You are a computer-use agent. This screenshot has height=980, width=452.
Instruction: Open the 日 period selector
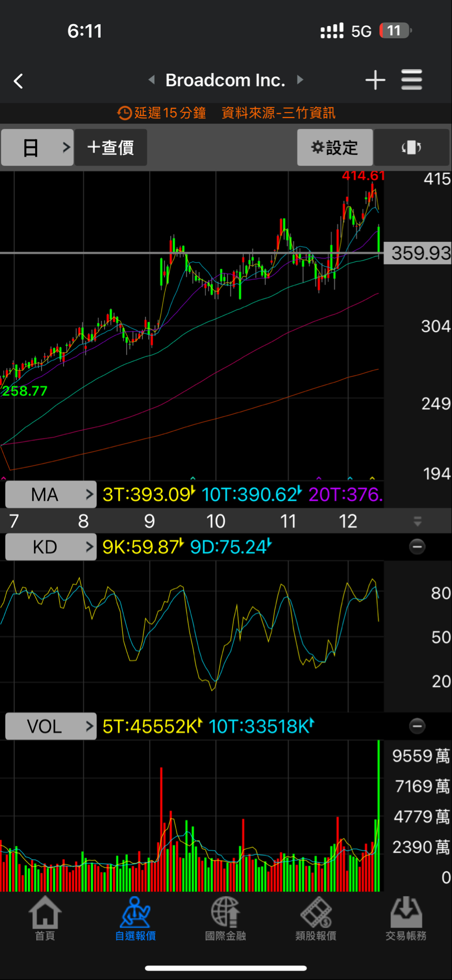(37, 147)
